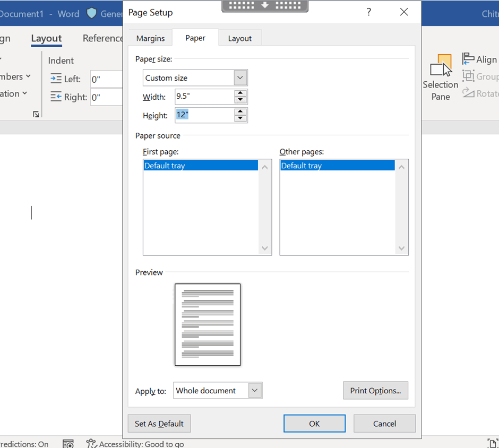The width and height of the screenshot is (499, 448).
Task: Open Page Setup dialog launcher in ribbon
Action: (x=36, y=114)
